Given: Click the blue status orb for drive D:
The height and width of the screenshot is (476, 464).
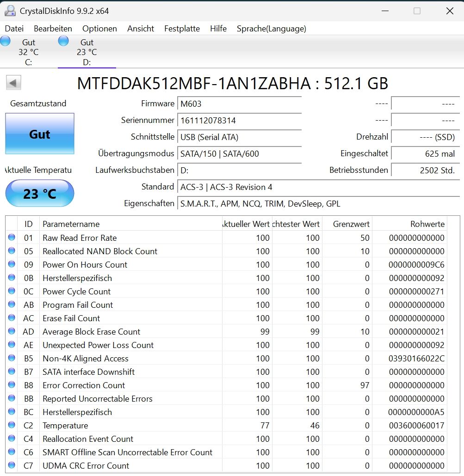Looking at the screenshot, I should click(63, 41).
